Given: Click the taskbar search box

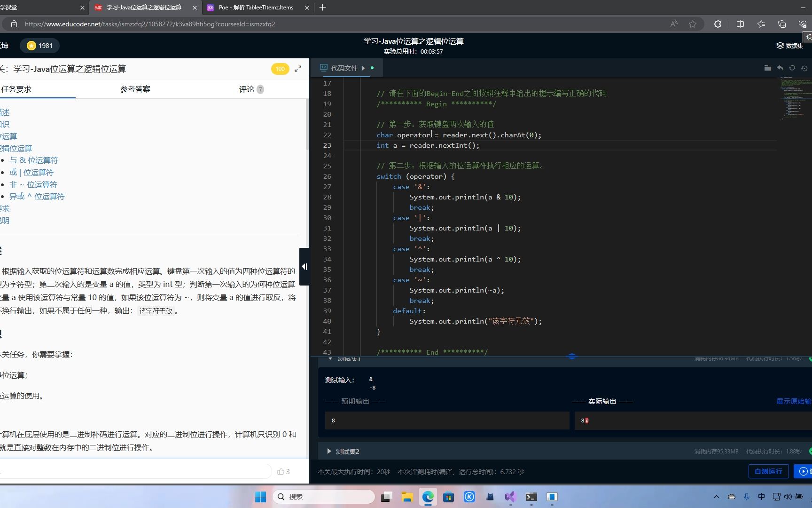Looking at the screenshot, I should pos(323,497).
